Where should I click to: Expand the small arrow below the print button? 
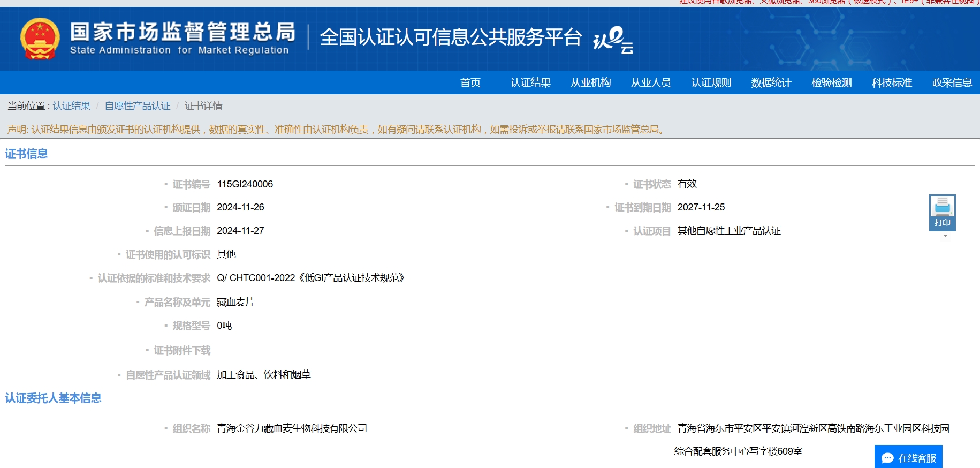pos(945,236)
